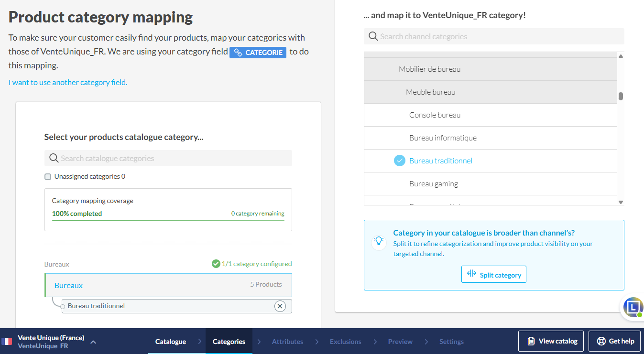Image resolution: width=644 pixels, height=354 pixels.
Task: Click the CATEGORIE field link badge
Action: (x=258, y=53)
